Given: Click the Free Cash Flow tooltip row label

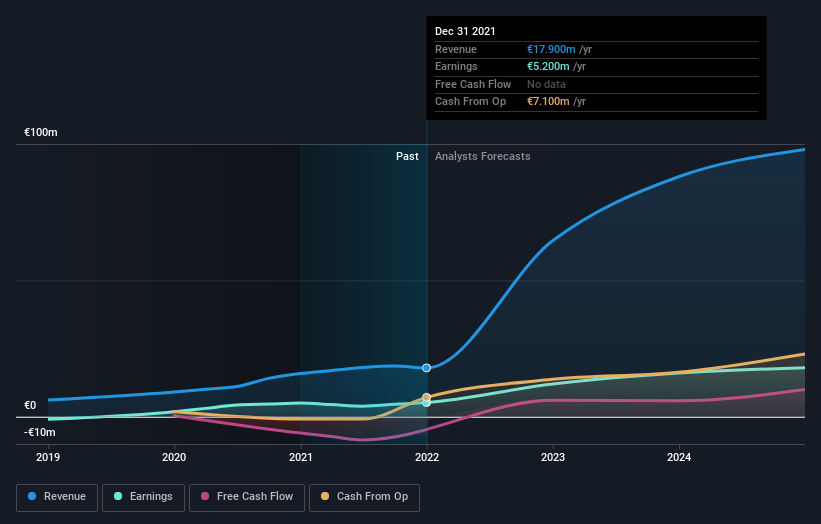Looking at the screenshot, I should click(473, 84).
